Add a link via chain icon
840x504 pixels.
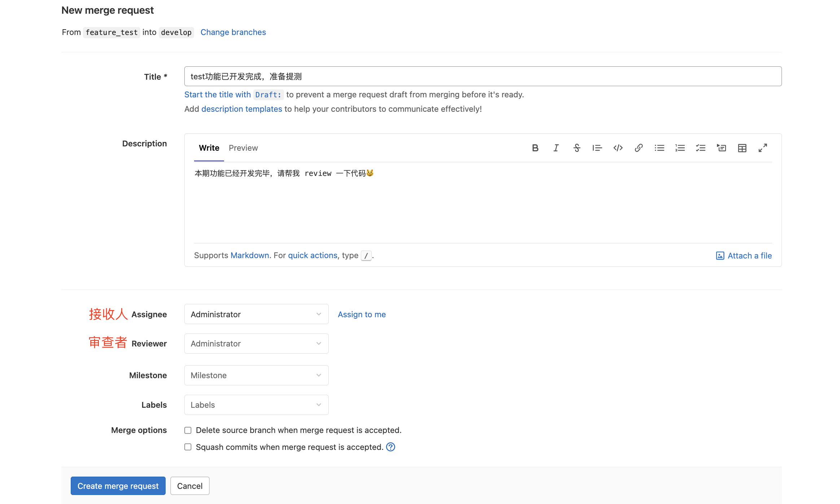point(639,148)
